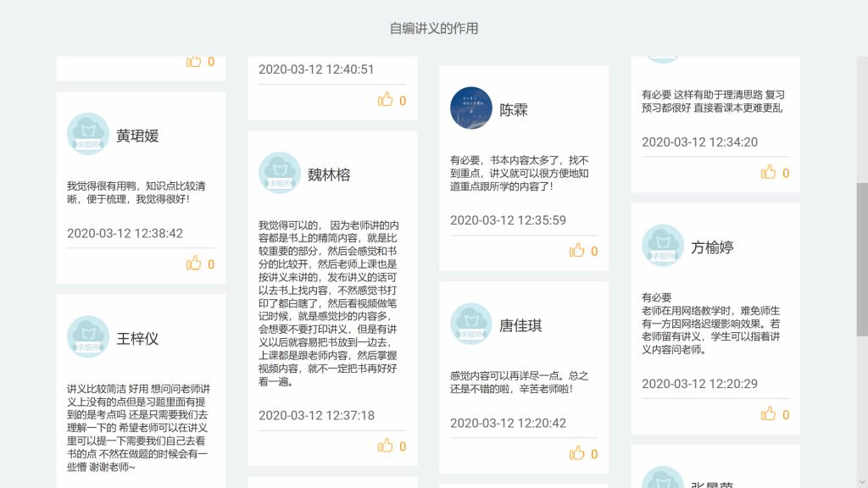Like the partially visible card above 黄珺媛
Viewport: 868px width, 488px height.
point(195,61)
